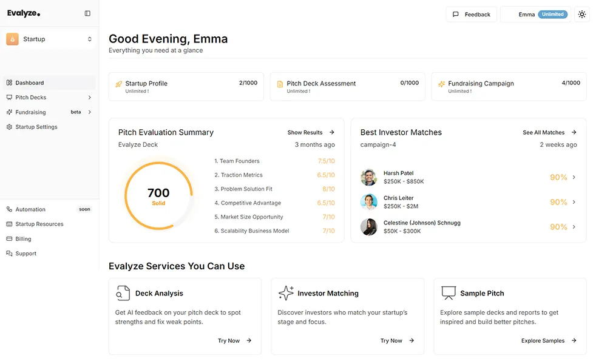
Task: Click the Sample Pitch chat bubble icon
Action: tap(448, 292)
